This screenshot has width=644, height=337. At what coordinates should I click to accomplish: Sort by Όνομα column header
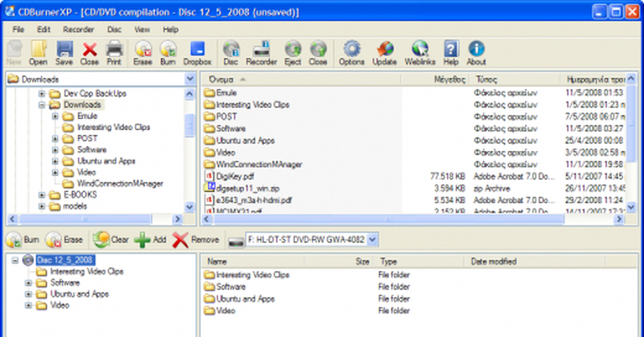point(302,79)
